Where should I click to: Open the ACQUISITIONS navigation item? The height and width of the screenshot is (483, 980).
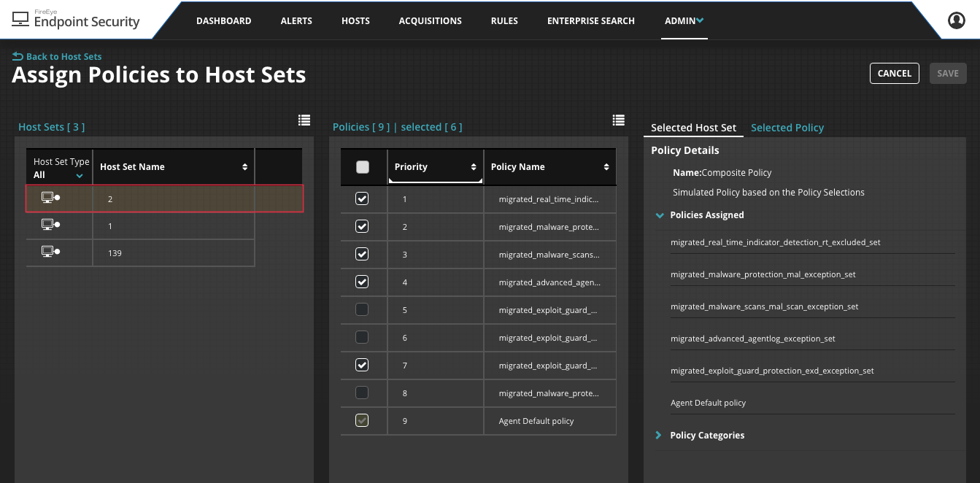click(431, 20)
